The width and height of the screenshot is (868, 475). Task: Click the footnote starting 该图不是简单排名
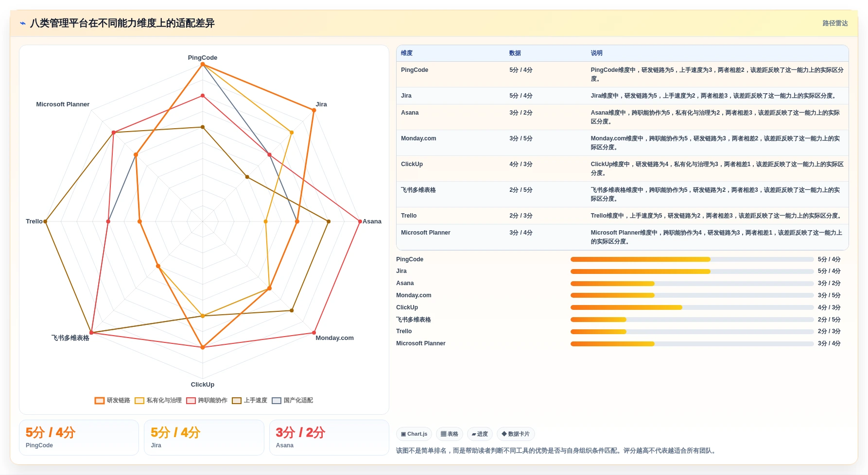pos(556,451)
